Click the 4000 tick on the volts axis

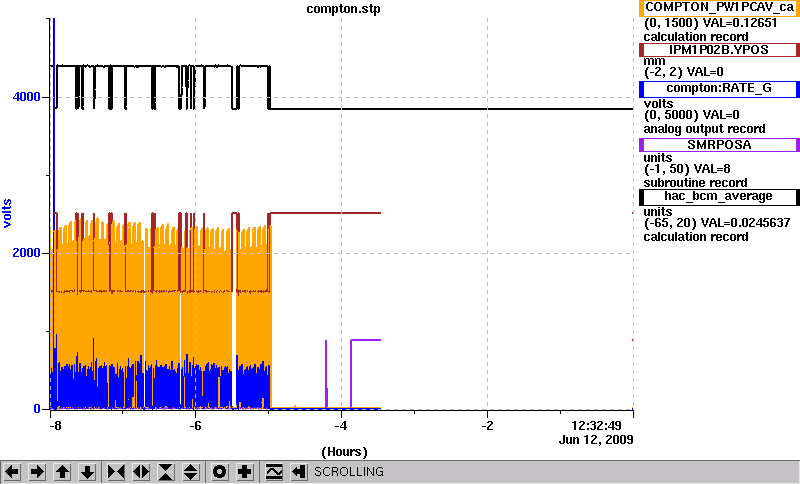pyautogui.click(x=27, y=97)
